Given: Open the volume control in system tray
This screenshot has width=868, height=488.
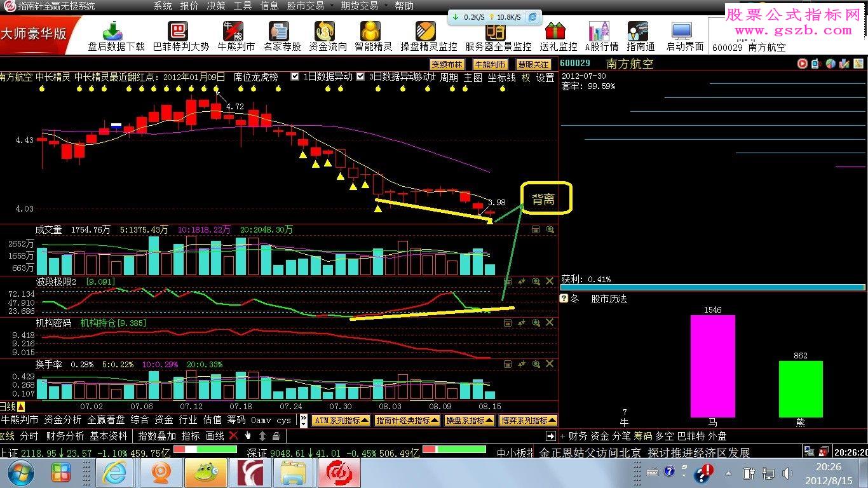Looking at the screenshot, I should pyautogui.click(x=788, y=473).
